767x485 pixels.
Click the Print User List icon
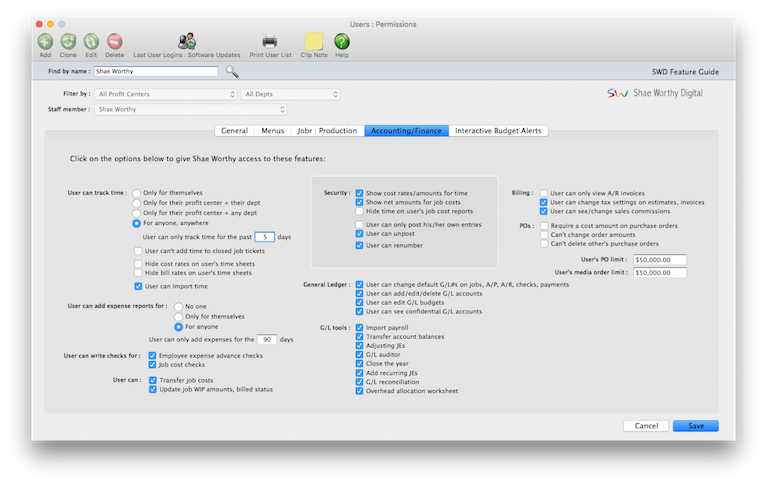pos(269,41)
